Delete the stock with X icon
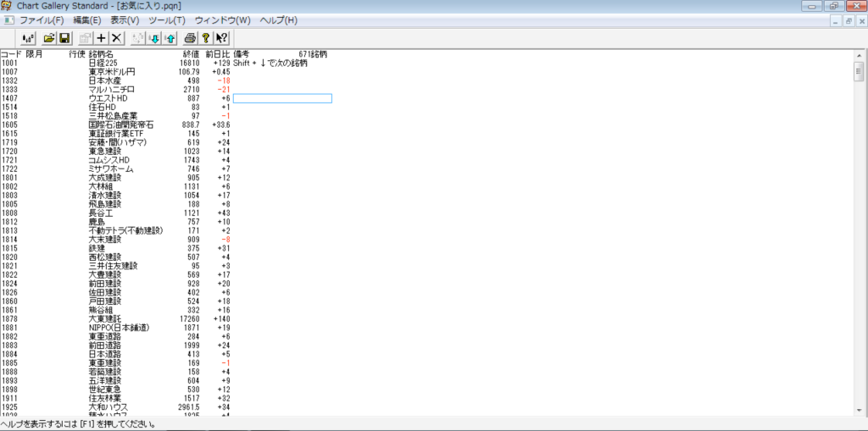Viewport: 868px width, 431px height. (116, 38)
